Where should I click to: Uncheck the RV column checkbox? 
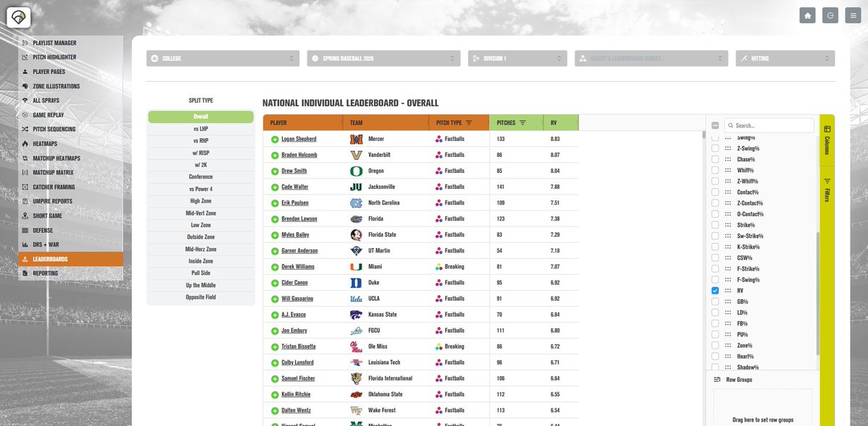point(715,291)
